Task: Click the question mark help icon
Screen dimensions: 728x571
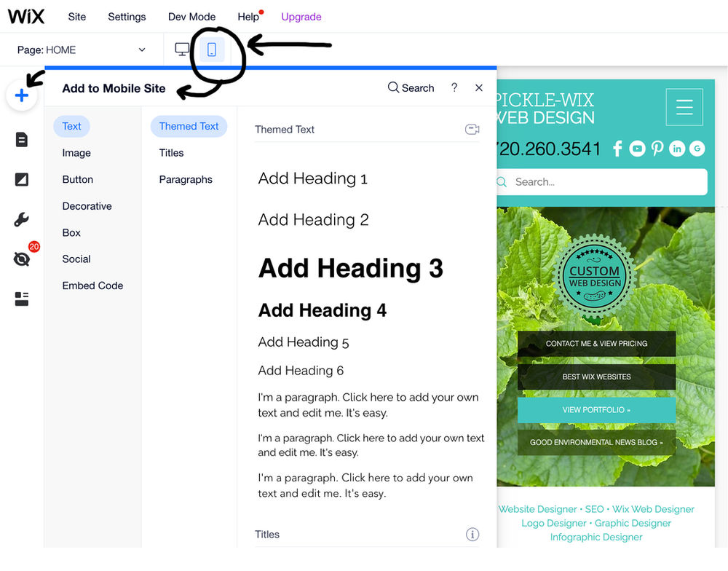Action: (454, 87)
